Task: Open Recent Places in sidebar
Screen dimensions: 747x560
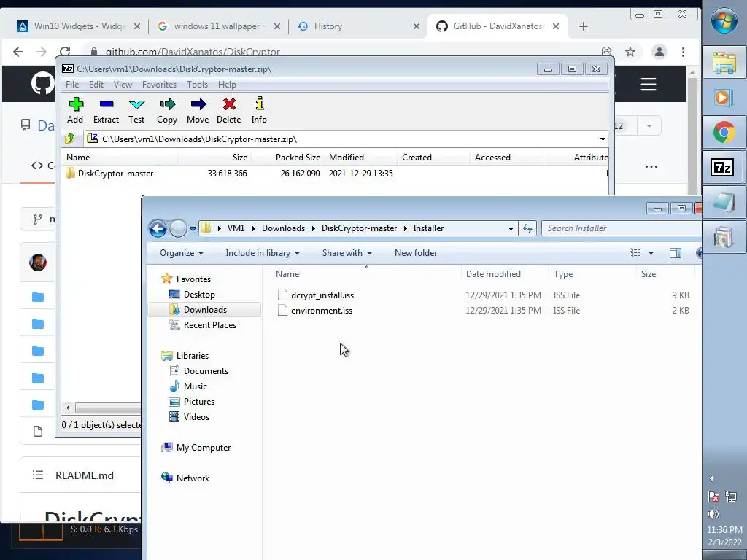Action: (x=209, y=324)
